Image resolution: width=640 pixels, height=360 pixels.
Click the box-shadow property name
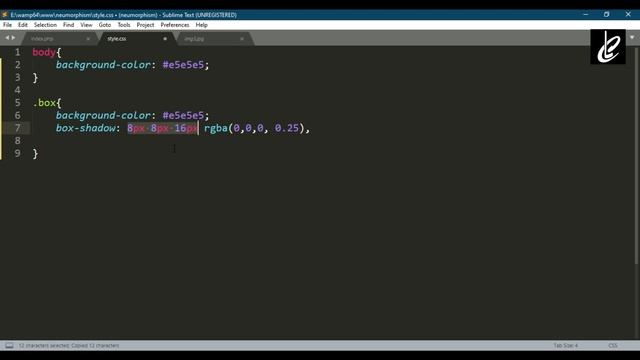point(86,128)
